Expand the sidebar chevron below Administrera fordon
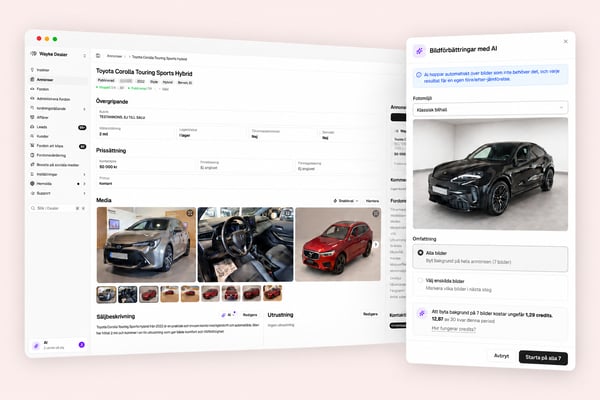 84,109
